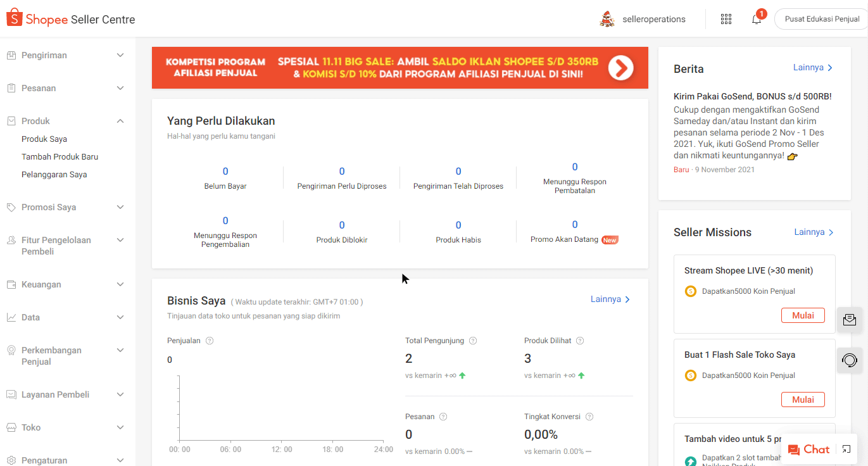868x466 pixels.
Task: Click Lainnya link in Bisnis Saya
Action: [x=610, y=299]
